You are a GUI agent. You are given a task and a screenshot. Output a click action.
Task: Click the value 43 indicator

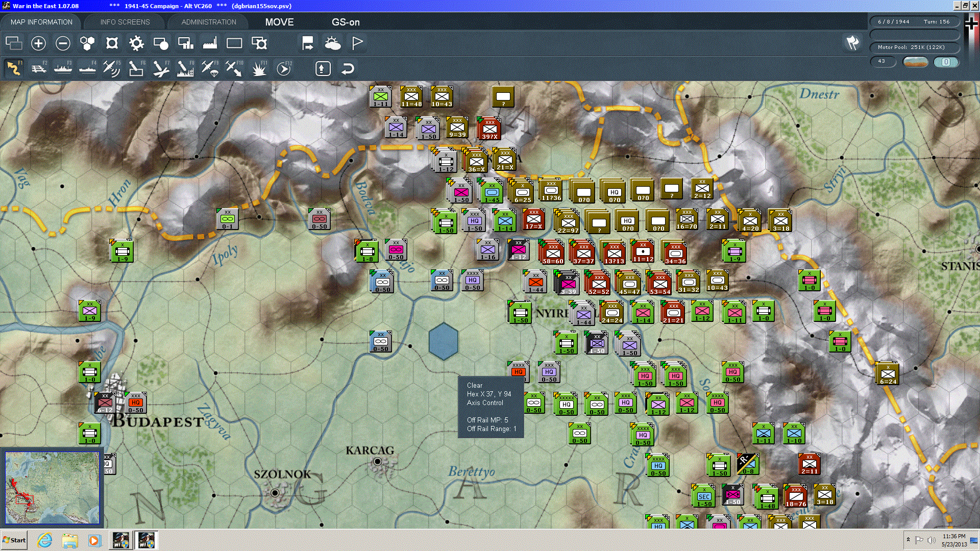pyautogui.click(x=883, y=61)
